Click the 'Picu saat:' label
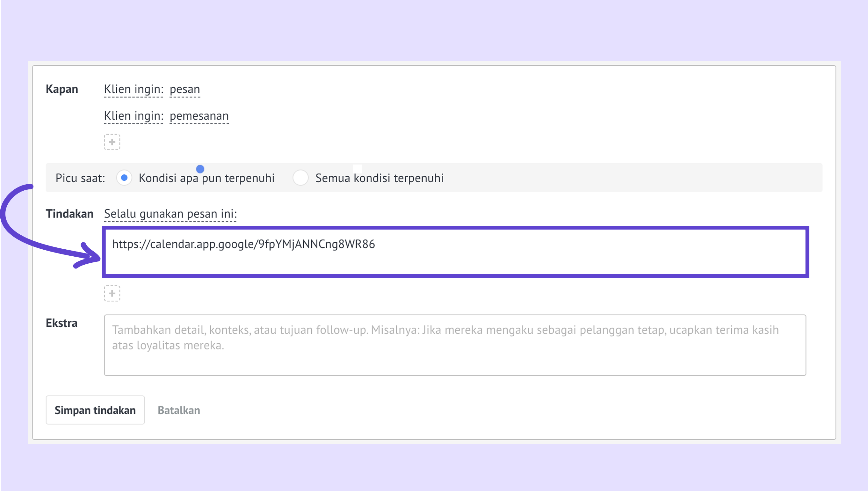The height and width of the screenshot is (491, 868). tap(80, 178)
